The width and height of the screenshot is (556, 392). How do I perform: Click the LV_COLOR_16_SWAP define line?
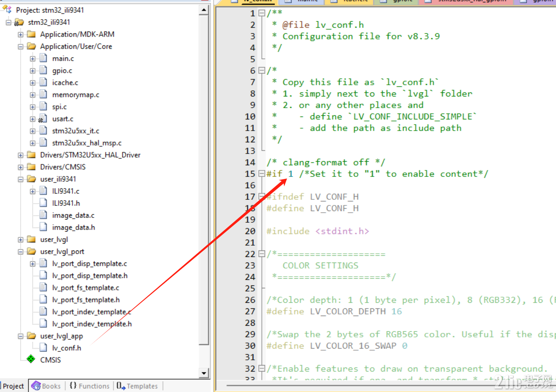pos(337,346)
